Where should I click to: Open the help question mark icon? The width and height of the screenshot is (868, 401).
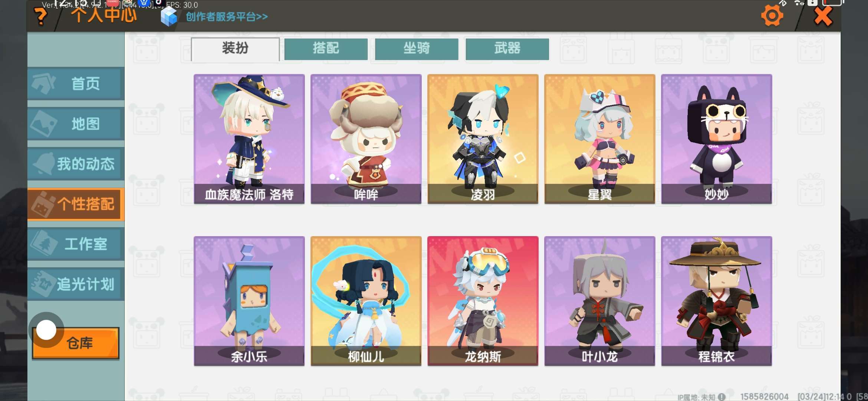[41, 16]
